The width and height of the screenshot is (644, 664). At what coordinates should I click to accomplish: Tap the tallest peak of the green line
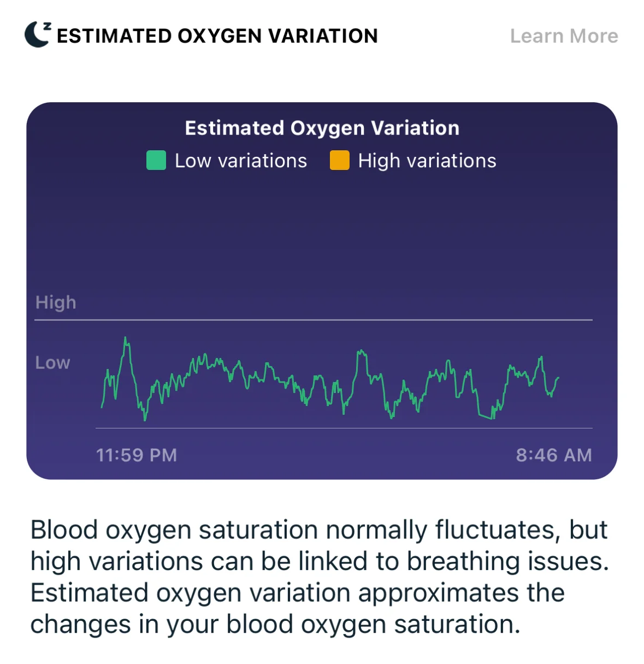click(x=126, y=339)
